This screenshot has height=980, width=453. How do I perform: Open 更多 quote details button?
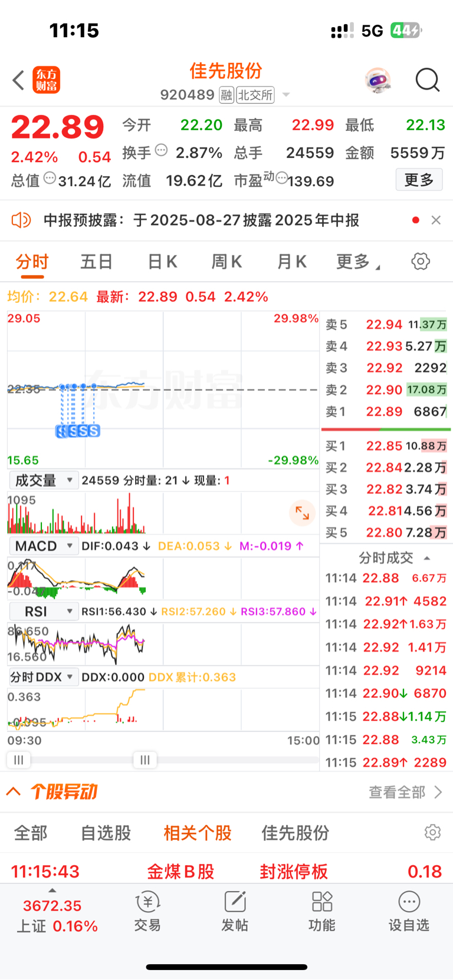point(419,180)
